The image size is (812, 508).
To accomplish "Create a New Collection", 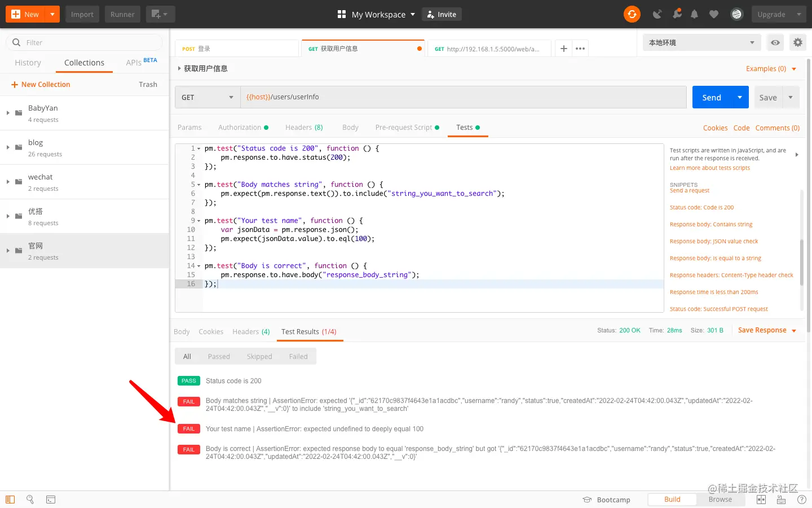I will 41,85.
